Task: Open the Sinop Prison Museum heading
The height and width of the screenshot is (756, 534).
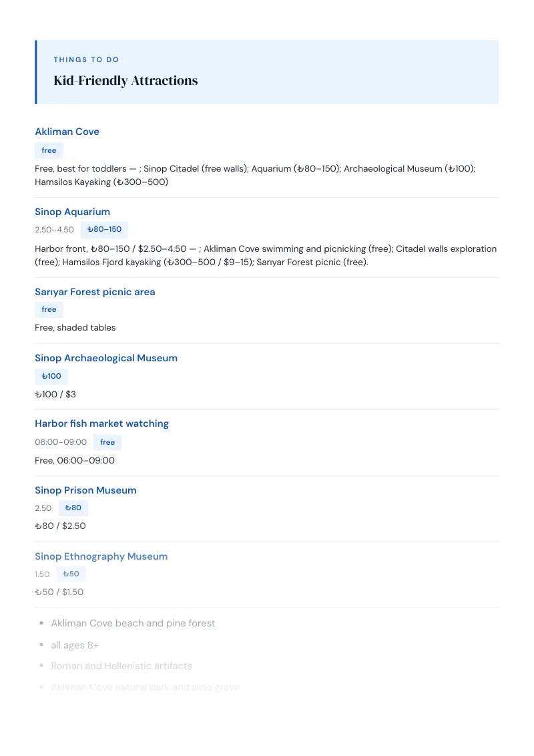Action: pos(85,490)
